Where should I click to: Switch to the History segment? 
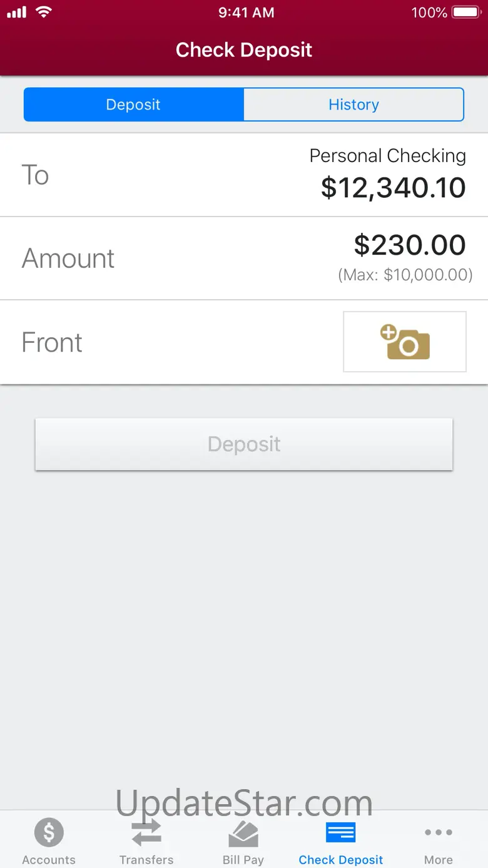[353, 105]
